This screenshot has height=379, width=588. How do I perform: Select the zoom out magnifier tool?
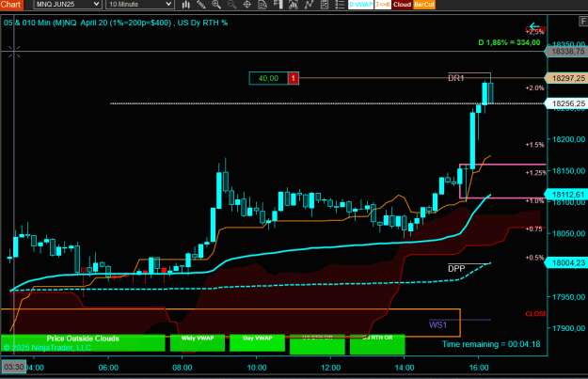click(231, 5)
